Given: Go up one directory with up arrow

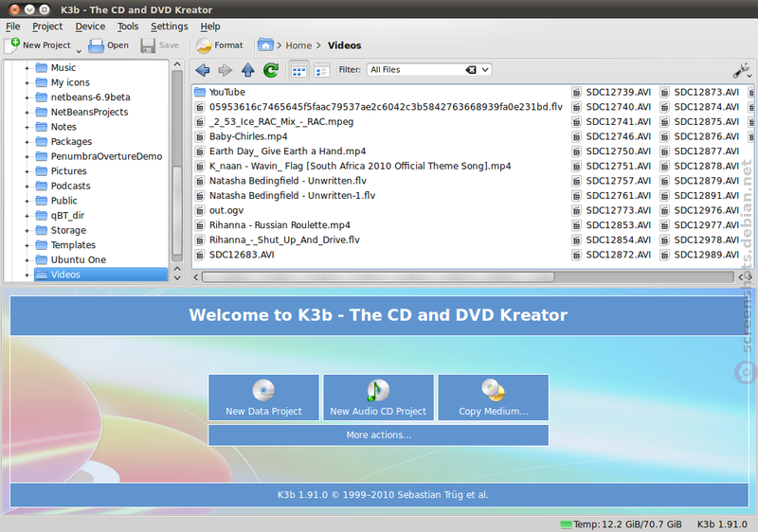Looking at the screenshot, I should [248, 70].
